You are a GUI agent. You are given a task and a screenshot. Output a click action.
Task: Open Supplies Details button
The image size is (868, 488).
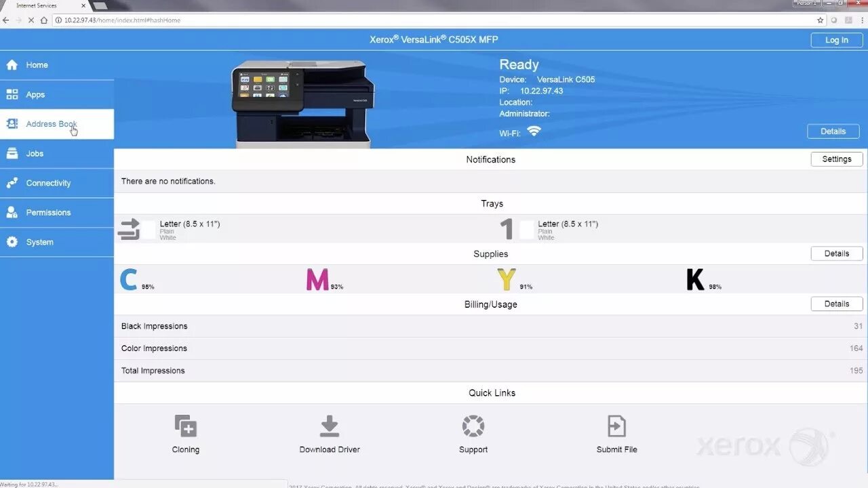(837, 253)
